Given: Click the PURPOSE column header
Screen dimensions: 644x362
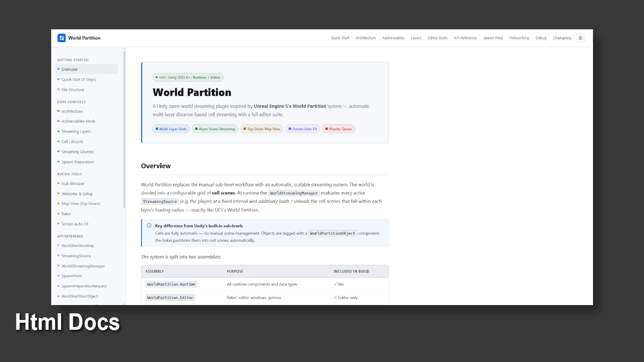Looking at the screenshot, I should click(235, 271).
